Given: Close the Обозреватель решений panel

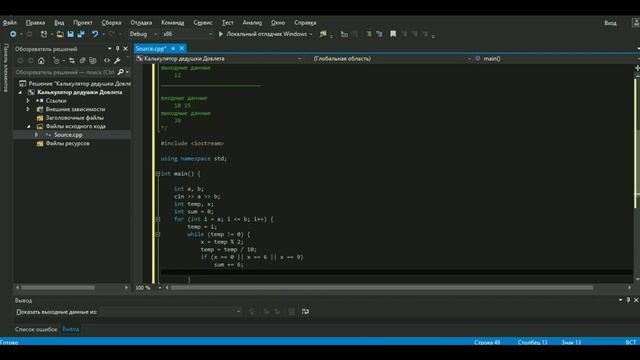Looking at the screenshot, I should pyautogui.click(x=126, y=49).
